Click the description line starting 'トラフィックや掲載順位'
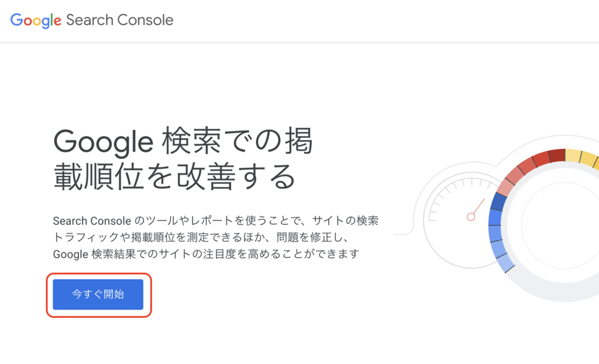The height and width of the screenshot is (364, 599). [x=201, y=237]
